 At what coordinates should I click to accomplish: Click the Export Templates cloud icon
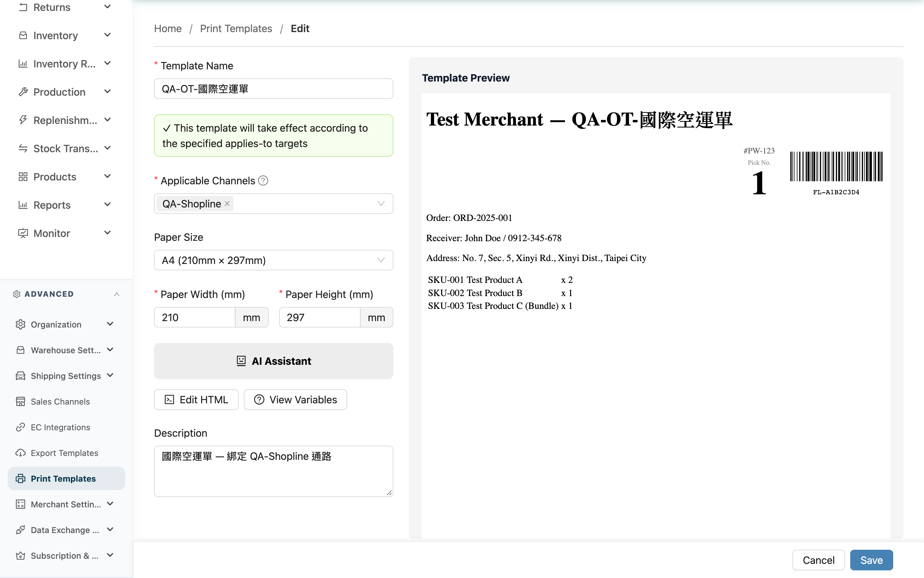tap(21, 453)
